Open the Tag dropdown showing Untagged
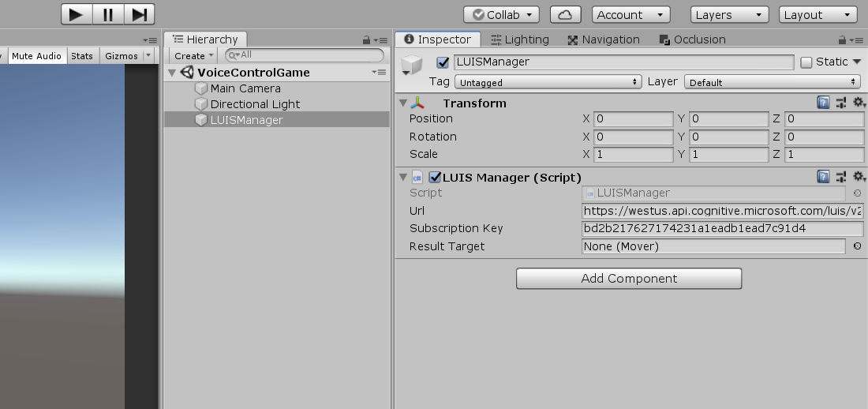The width and height of the screenshot is (868, 409). (548, 82)
